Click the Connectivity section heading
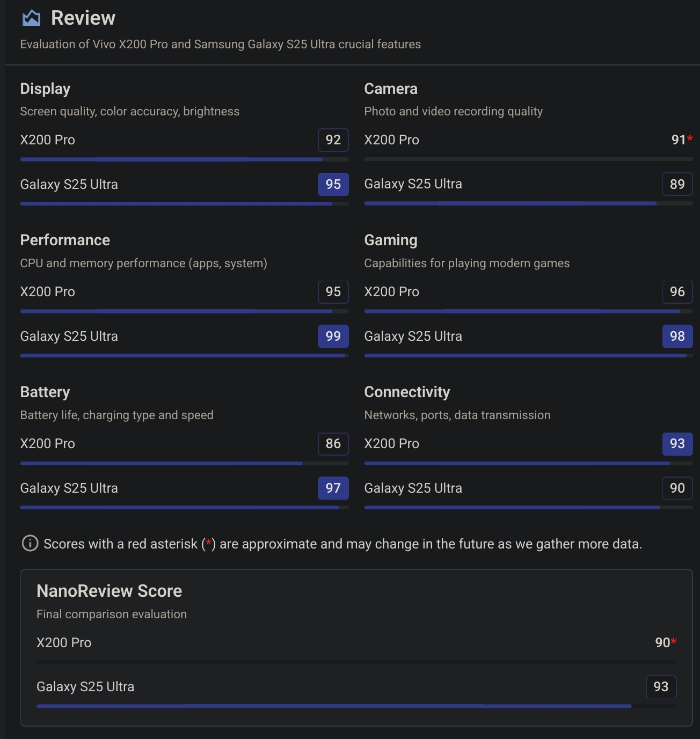 [407, 392]
